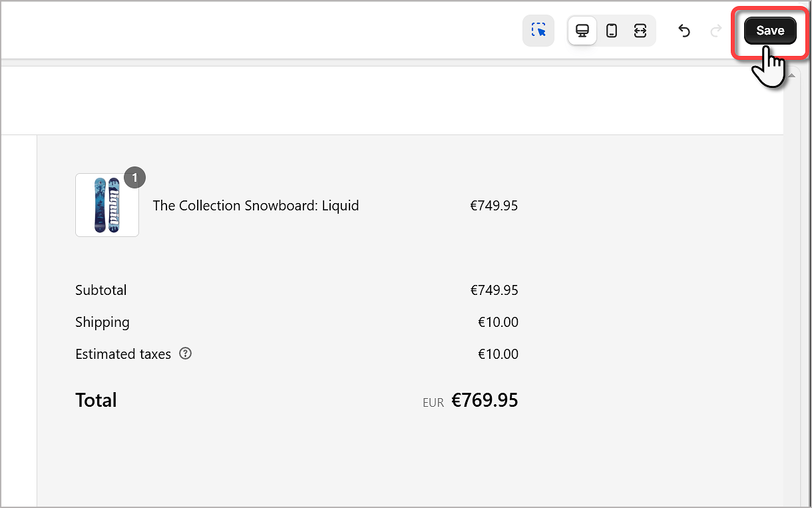Click the bold Total label

pyautogui.click(x=96, y=400)
